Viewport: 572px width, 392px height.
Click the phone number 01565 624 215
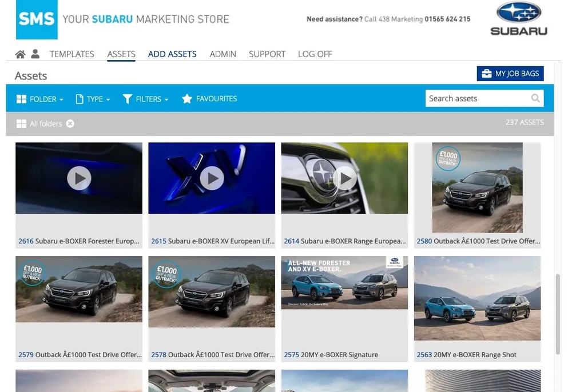[x=447, y=19]
